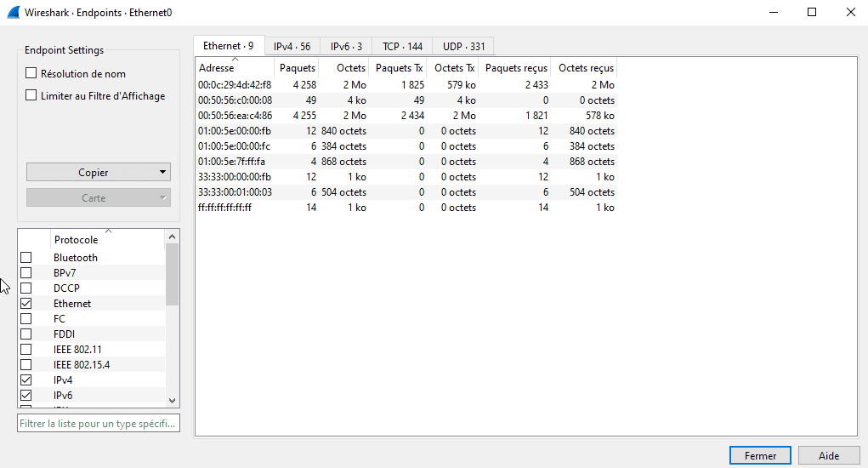Enable the Résolution de nom checkbox
Image resolution: width=868 pixels, height=468 pixels.
(31, 73)
